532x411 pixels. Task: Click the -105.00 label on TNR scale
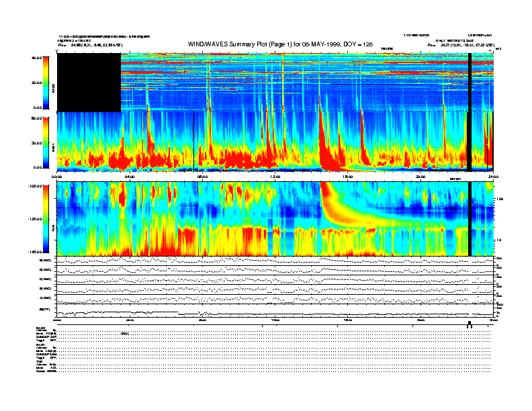pyautogui.click(x=35, y=186)
